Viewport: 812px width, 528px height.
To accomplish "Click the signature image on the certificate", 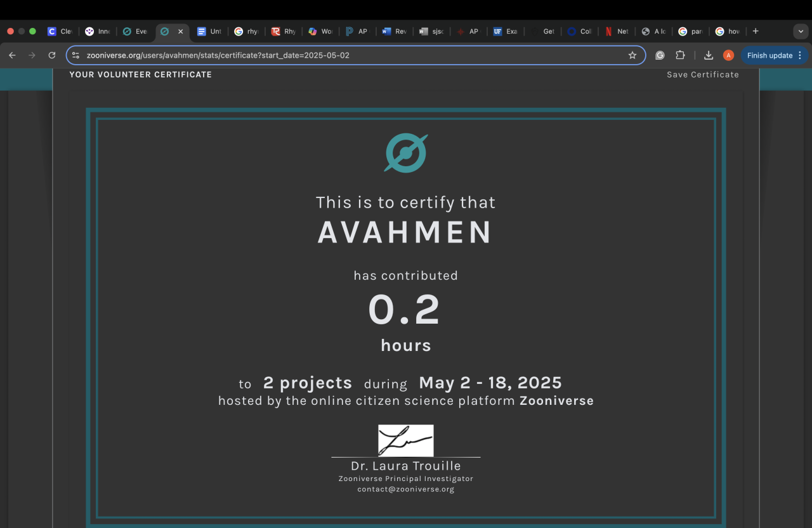I will [x=406, y=440].
